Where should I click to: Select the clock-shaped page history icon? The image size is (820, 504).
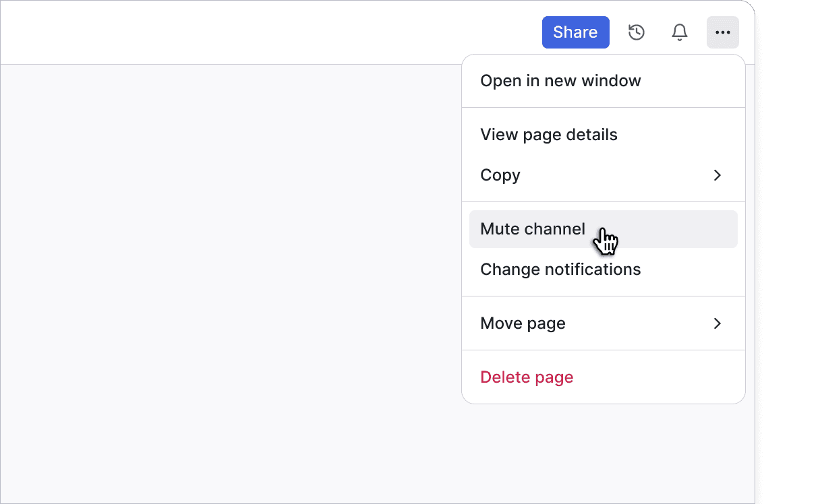point(636,32)
